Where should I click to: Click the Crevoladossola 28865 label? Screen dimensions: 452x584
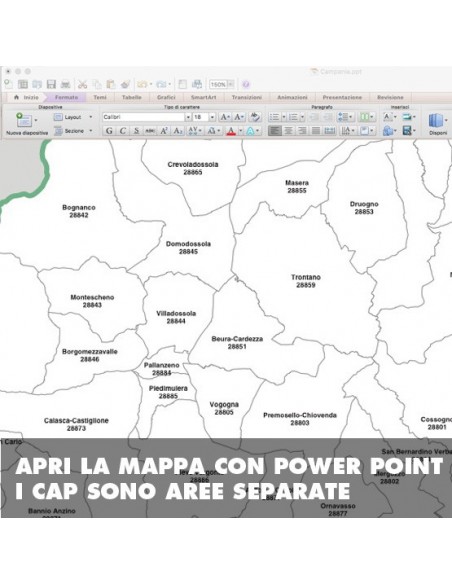coord(193,168)
